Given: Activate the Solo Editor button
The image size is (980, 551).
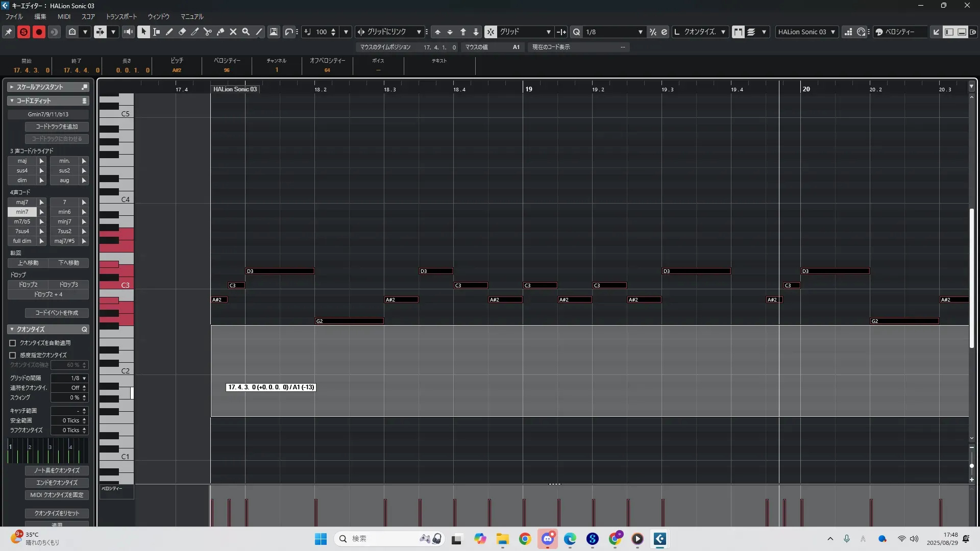Looking at the screenshot, I should 23,32.
